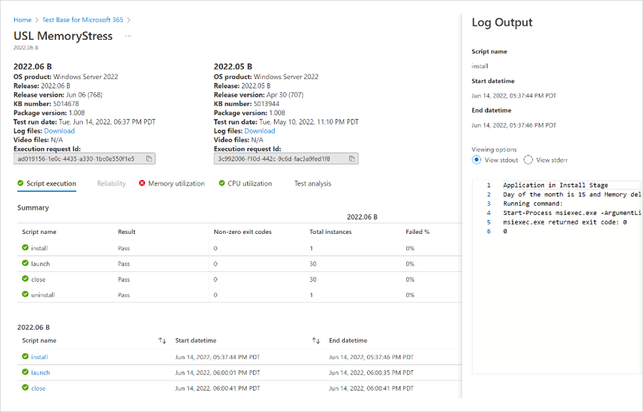
Task: Click green check icon of uninstall summary row
Action: [x=25, y=294]
